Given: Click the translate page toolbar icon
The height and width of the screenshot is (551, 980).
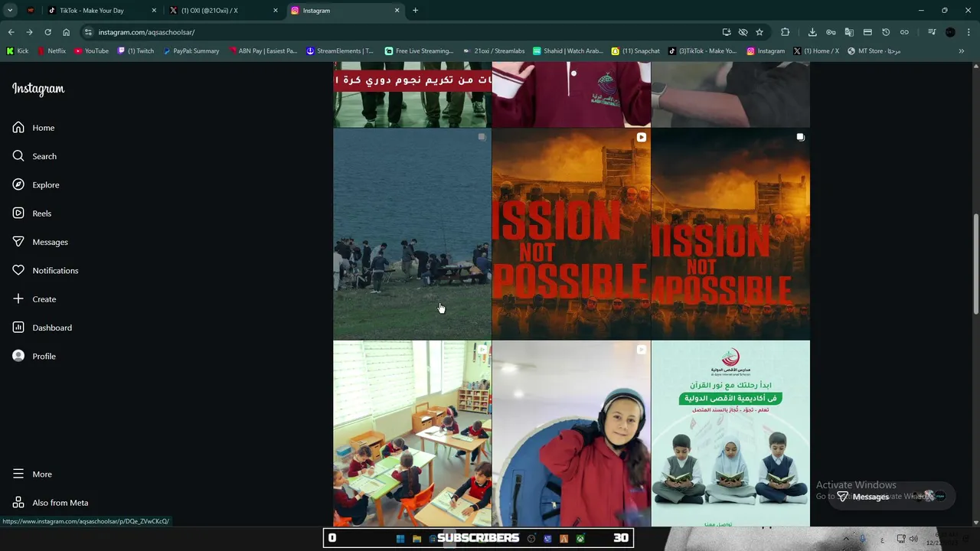Looking at the screenshot, I should 849,32.
